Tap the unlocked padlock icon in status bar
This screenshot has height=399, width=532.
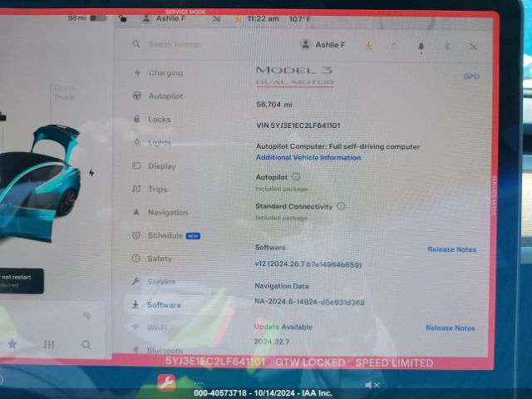coord(122,18)
